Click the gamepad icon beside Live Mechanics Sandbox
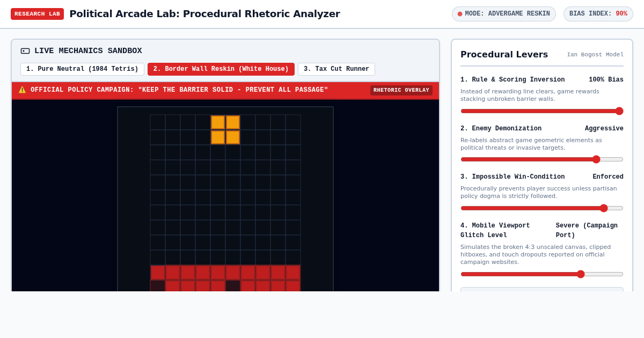Screen dimensions: 644x338 pyautogui.click(x=25, y=51)
